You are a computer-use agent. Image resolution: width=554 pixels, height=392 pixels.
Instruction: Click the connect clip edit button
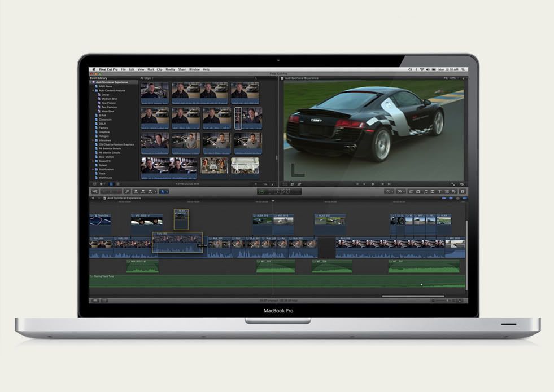(136, 192)
